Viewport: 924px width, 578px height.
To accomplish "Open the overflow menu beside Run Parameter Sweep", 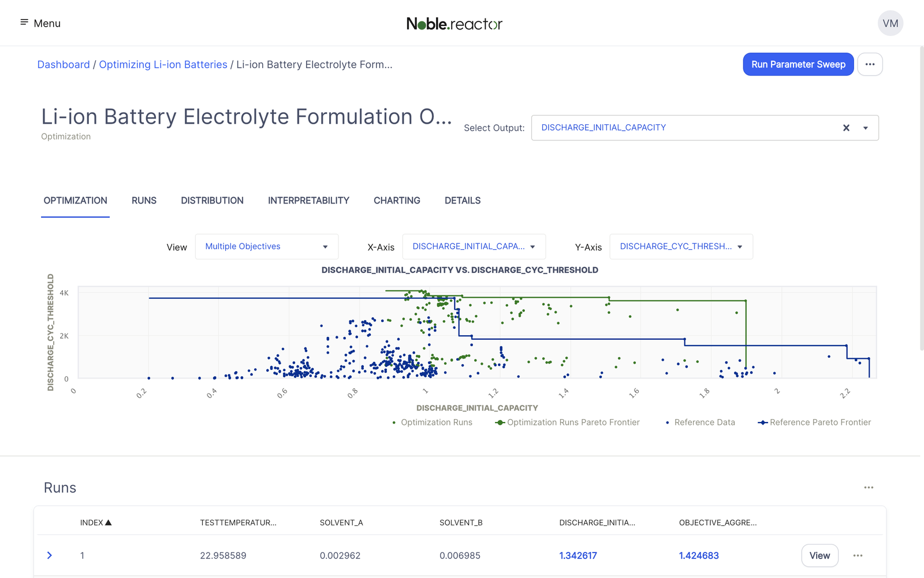I will coord(870,64).
